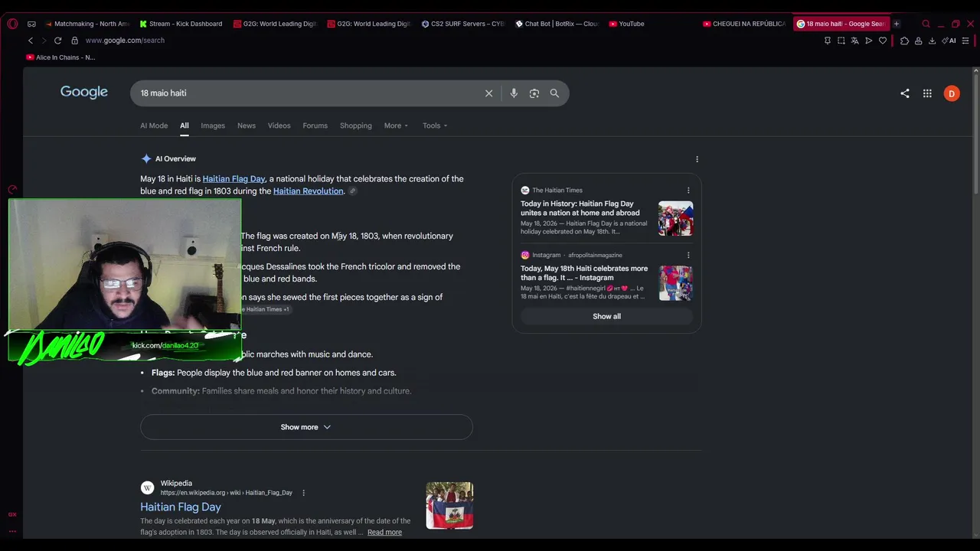Open The Haitian Times card thumbnail
Viewport: 980px width, 551px height.
coord(675,219)
